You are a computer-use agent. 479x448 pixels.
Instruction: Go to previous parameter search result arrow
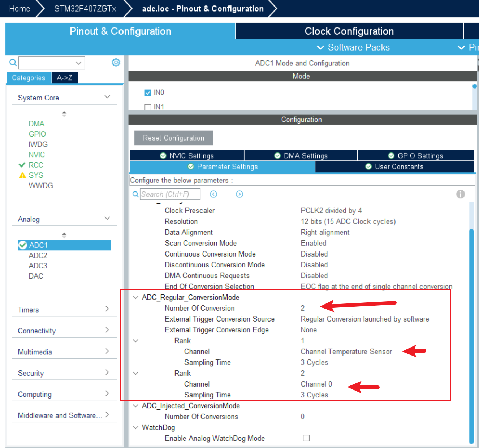[x=213, y=194]
